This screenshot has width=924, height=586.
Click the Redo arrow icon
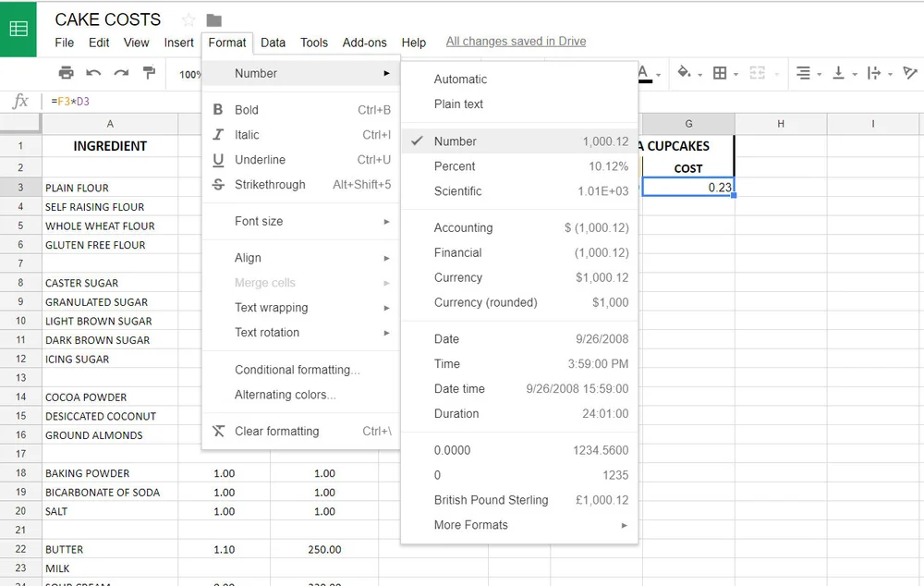121,73
